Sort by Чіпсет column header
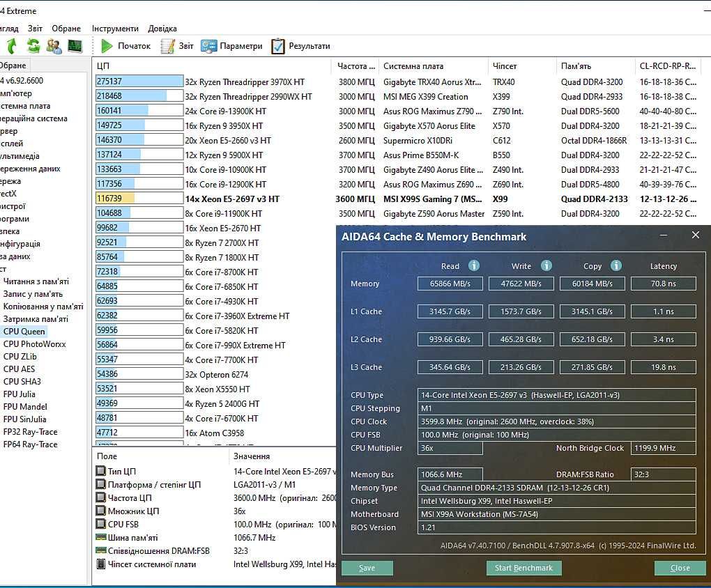The width and height of the screenshot is (711, 588). (522, 65)
